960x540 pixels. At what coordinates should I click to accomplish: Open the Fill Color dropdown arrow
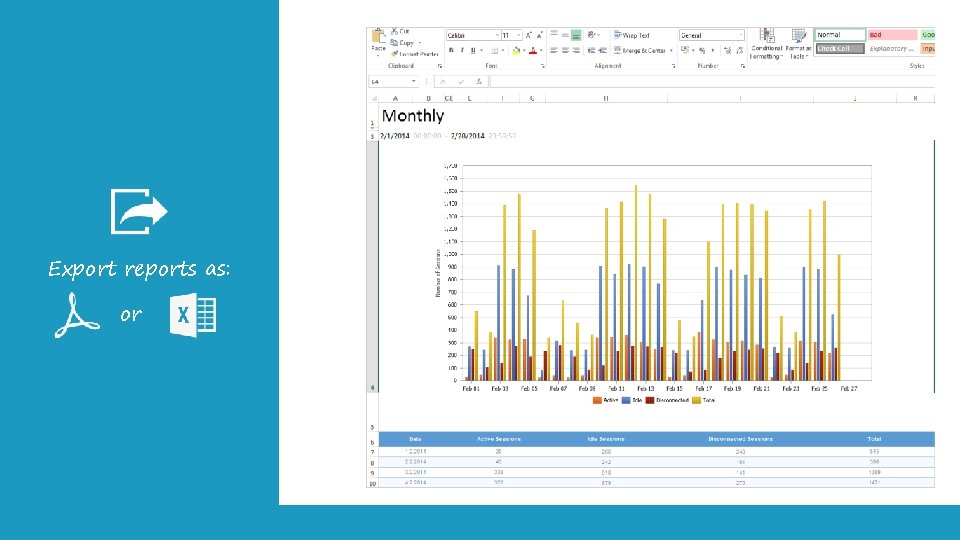pos(524,51)
